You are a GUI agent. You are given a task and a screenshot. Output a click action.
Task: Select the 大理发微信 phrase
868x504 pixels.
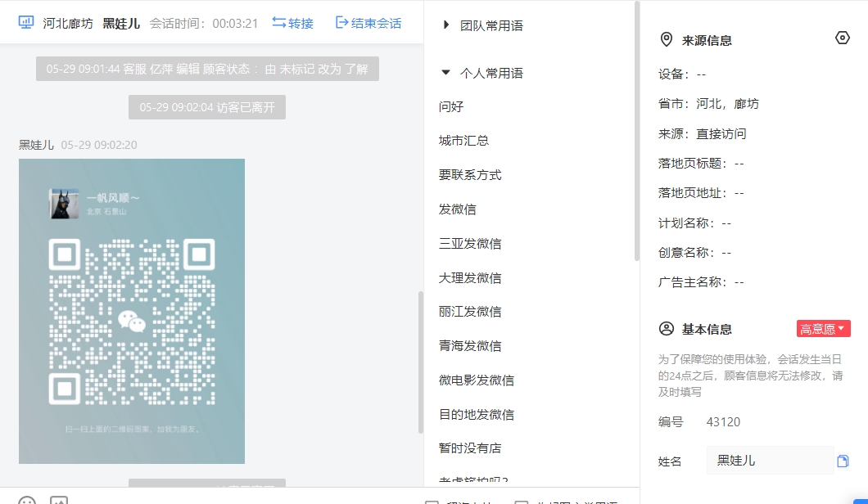tap(470, 277)
